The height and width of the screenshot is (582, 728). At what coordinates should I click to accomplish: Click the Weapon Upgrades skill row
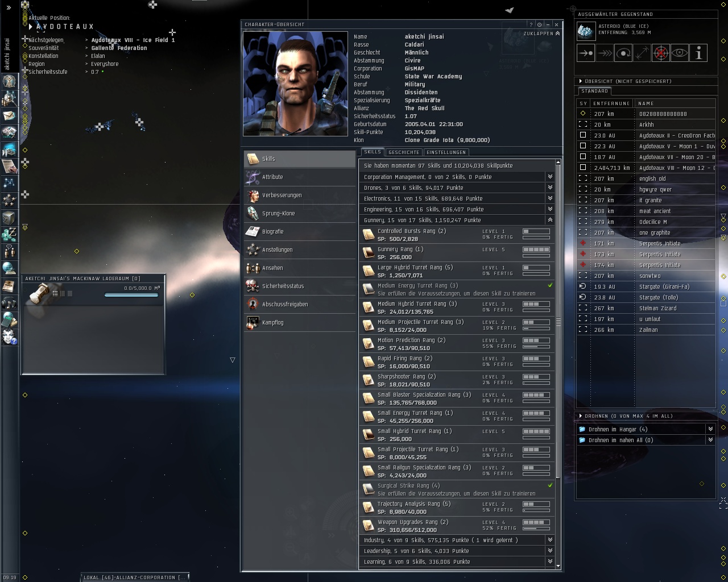click(457, 526)
